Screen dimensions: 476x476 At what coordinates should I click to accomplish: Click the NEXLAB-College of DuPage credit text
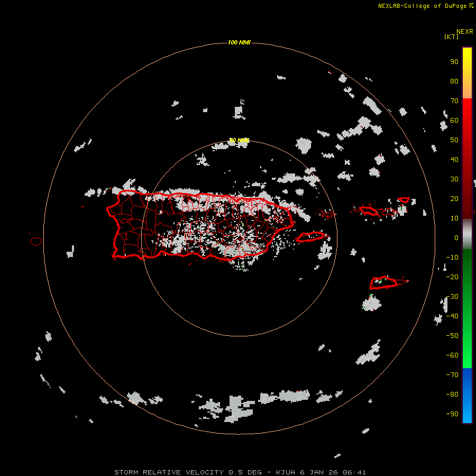[425, 6]
